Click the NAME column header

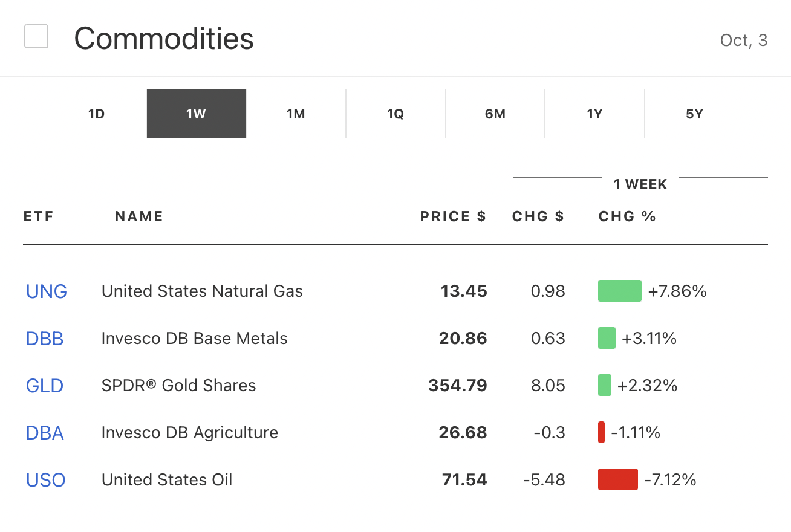click(x=139, y=216)
